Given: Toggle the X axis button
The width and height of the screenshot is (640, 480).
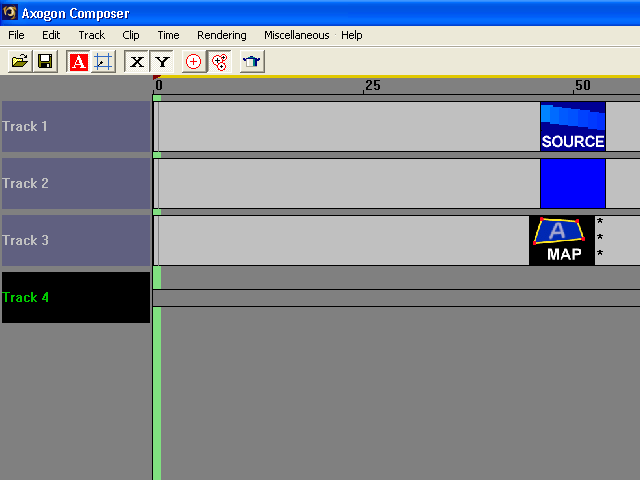Looking at the screenshot, I should (x=137, y=62).
